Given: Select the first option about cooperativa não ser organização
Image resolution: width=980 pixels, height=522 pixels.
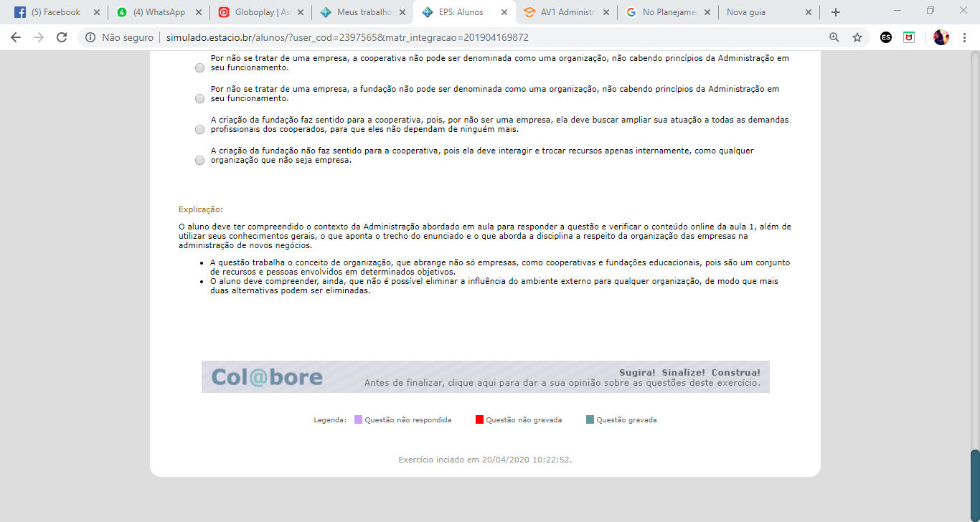Looking at the screenshot, I should pos(199,68).
